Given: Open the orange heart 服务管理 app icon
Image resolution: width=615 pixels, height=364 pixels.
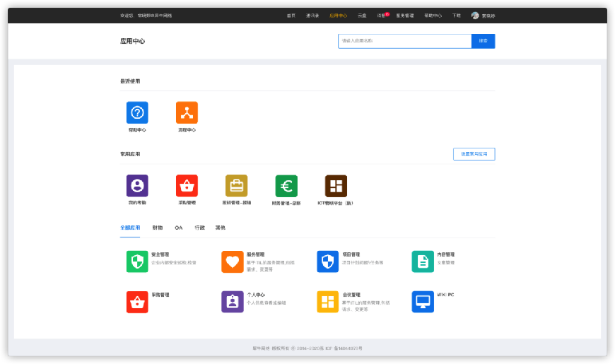Looking at the screenshot, I should pos(233,262).
